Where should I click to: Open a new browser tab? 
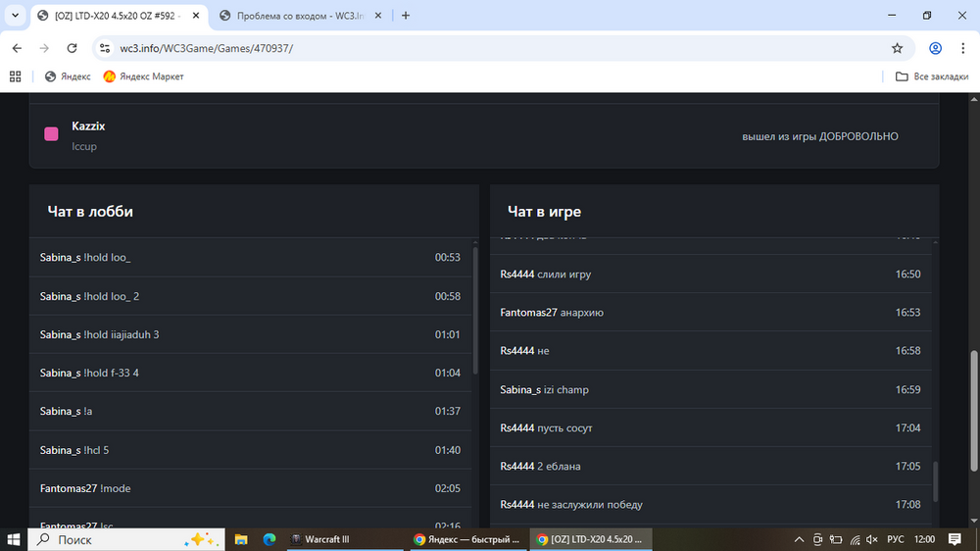coord(406,16)
